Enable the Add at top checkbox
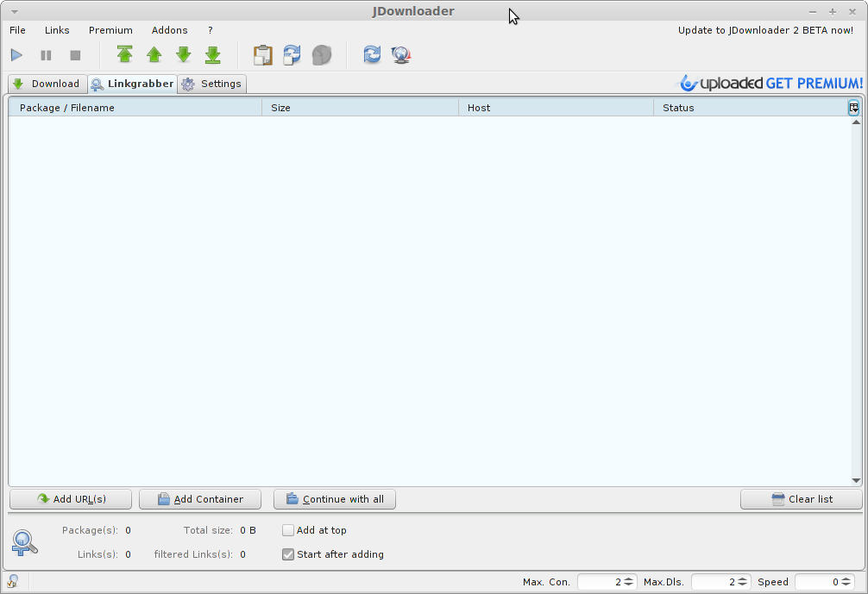 [x=288, y=530]
